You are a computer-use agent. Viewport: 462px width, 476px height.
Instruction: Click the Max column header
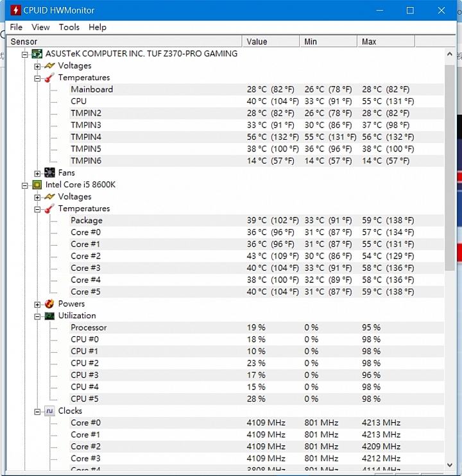pyautogui.click(x=386, y=42)
